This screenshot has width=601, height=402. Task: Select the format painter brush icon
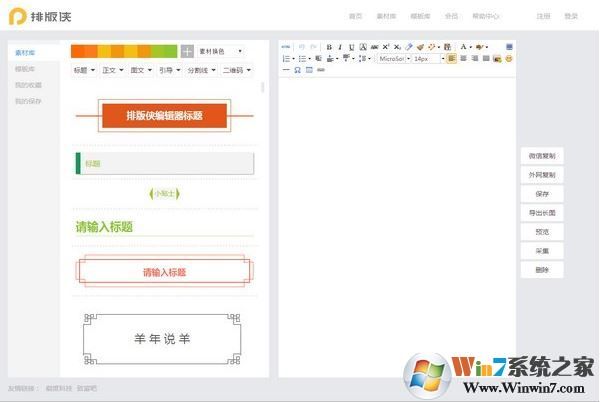pos(420,47)
